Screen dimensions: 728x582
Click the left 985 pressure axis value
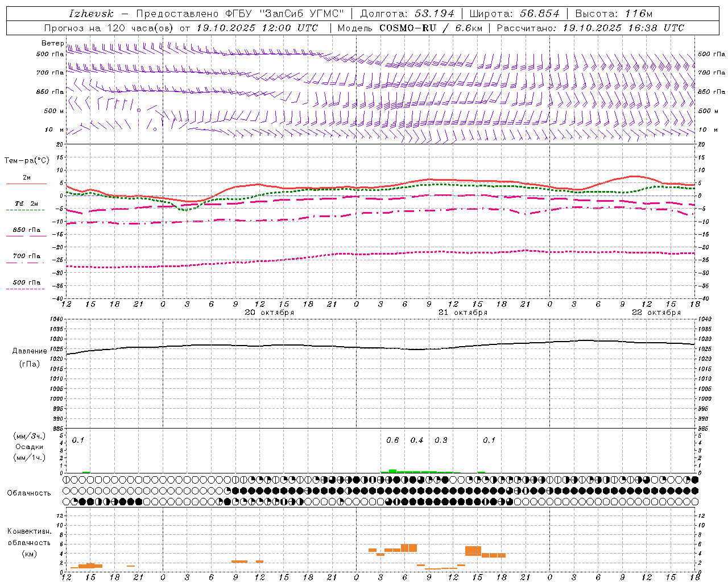58,429
